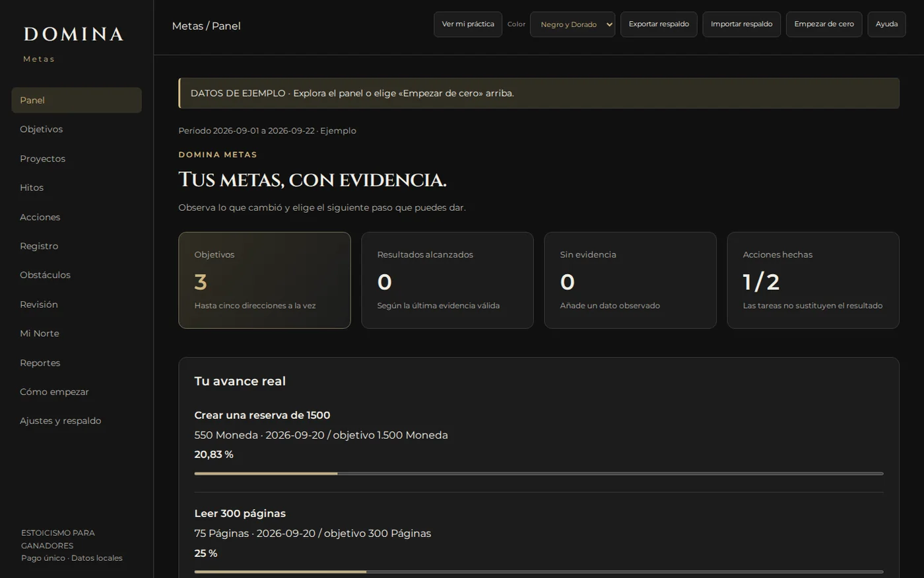Click the Crear una reserva de 1500 progress bar

pos(539,474)
